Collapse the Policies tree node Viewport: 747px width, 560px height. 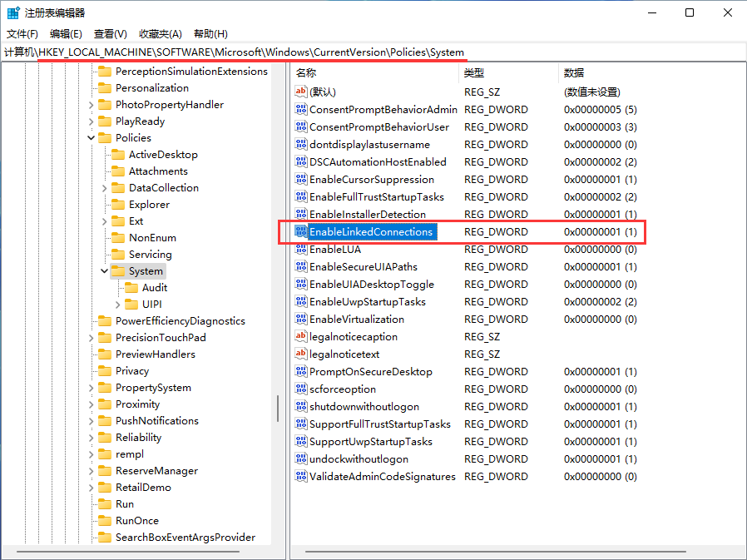point(92,138)
